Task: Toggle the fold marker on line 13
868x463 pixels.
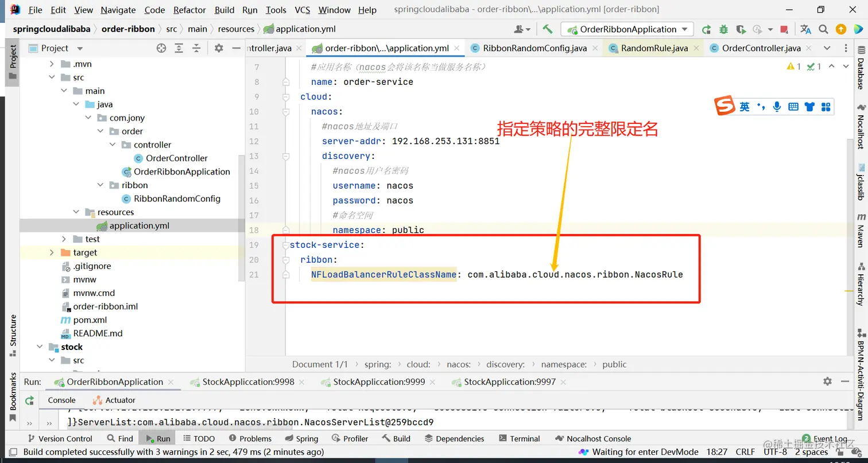Action: (286, 156)
